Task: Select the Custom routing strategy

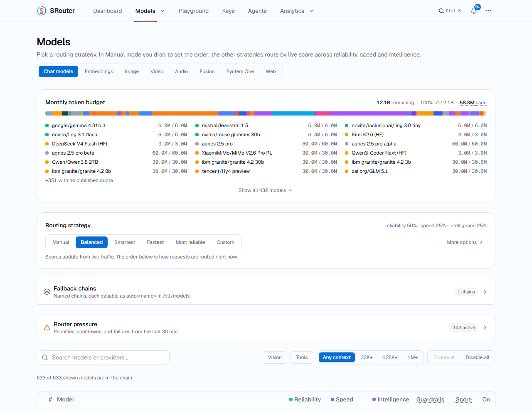Action: click(x=225, y=242)
